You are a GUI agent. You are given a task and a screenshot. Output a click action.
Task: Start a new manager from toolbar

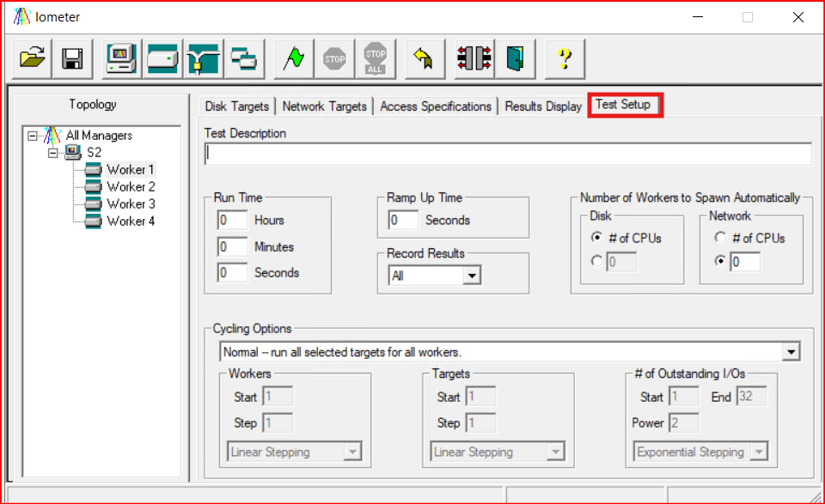coord(121,58)
